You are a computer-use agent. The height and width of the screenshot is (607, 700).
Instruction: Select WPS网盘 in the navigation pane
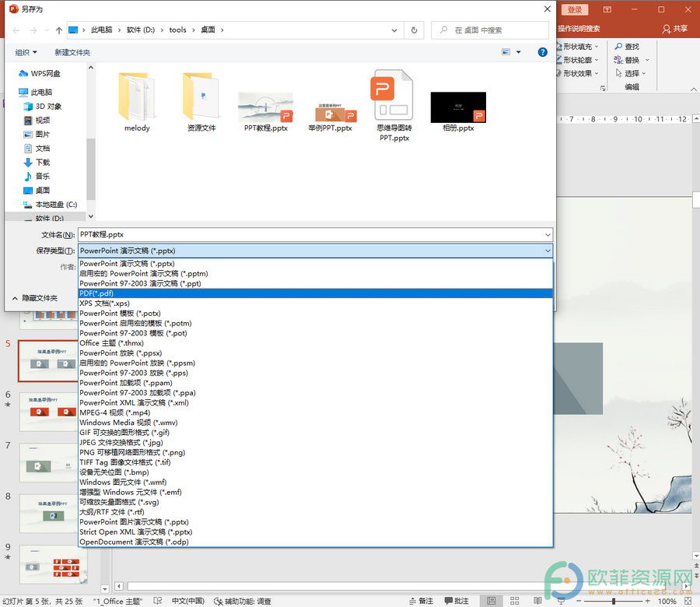click(x=40, y=74)
